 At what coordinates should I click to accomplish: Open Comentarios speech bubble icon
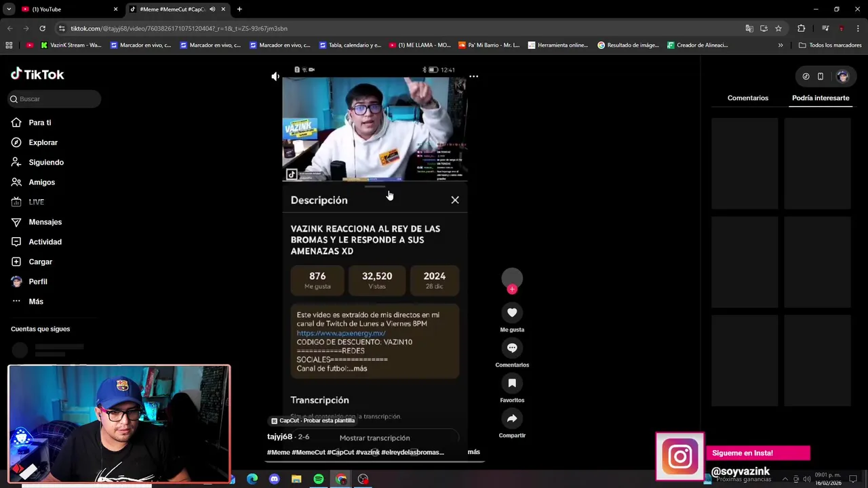(512, 348)
